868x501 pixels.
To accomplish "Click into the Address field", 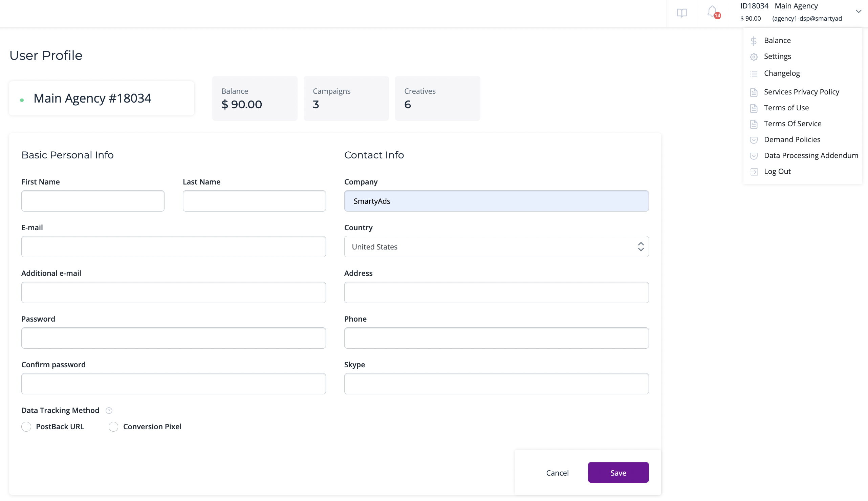I will [x=496, y=292].
